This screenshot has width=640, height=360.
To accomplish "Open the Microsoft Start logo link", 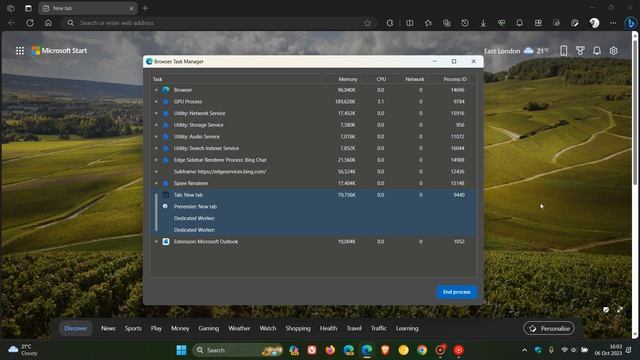I will tap(60, 51).
